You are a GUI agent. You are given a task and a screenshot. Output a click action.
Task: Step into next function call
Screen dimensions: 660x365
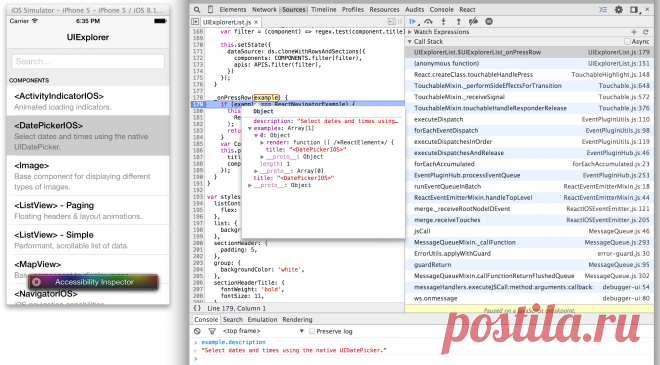pyautogui.click(x=443, y=21)
